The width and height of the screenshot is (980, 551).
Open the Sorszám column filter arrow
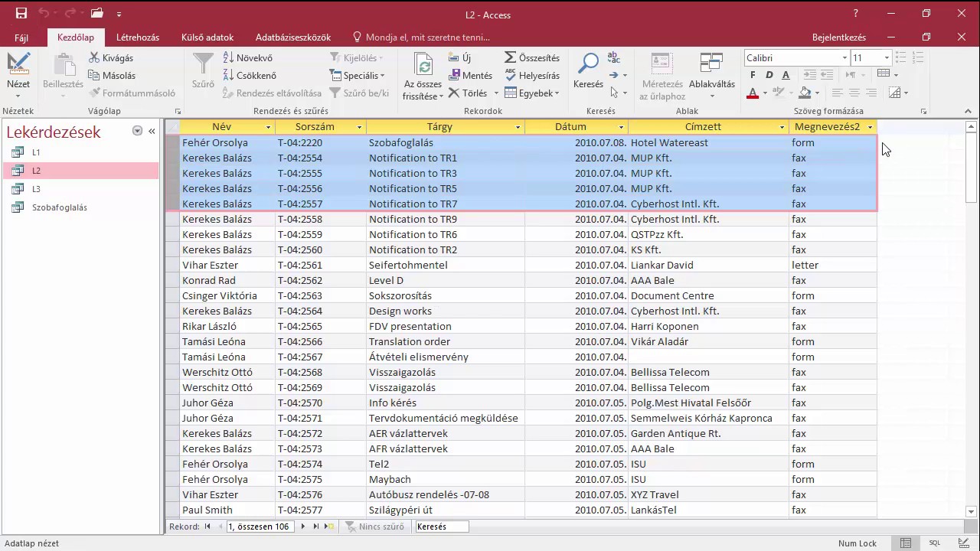point(359,127)
